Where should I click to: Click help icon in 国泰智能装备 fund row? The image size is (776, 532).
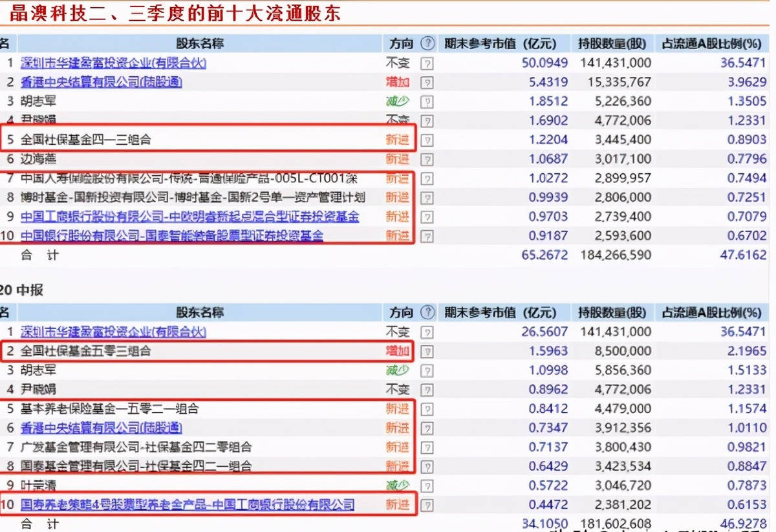click(x=427, y=236)
